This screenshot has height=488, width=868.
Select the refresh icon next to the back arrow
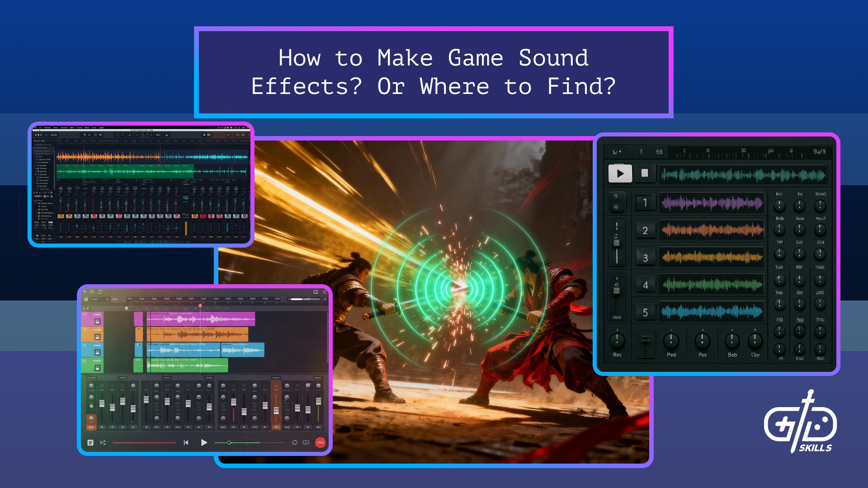91,292
